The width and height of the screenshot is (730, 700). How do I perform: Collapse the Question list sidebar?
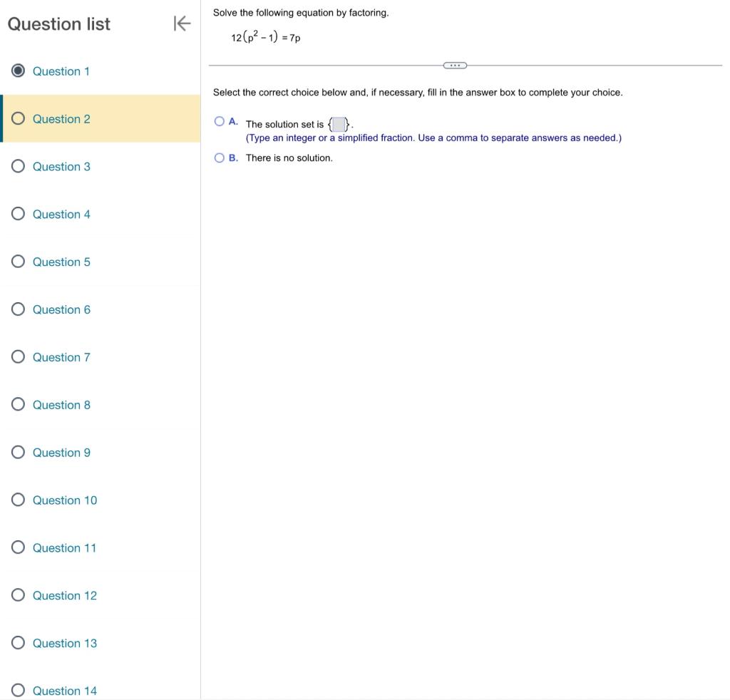point(182,24)
